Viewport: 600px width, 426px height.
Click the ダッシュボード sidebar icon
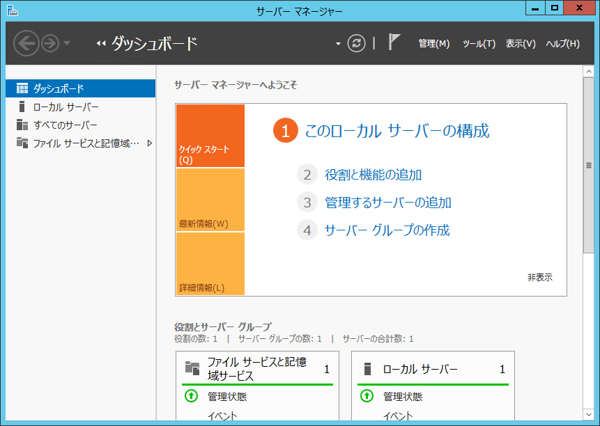[22, 88]
